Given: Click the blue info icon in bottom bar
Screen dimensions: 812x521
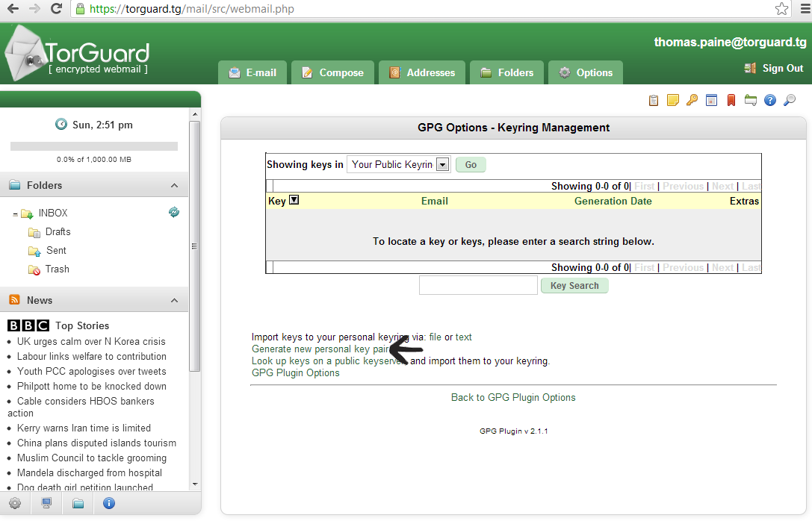Looking at the screenshot, I should pos(109,503).
